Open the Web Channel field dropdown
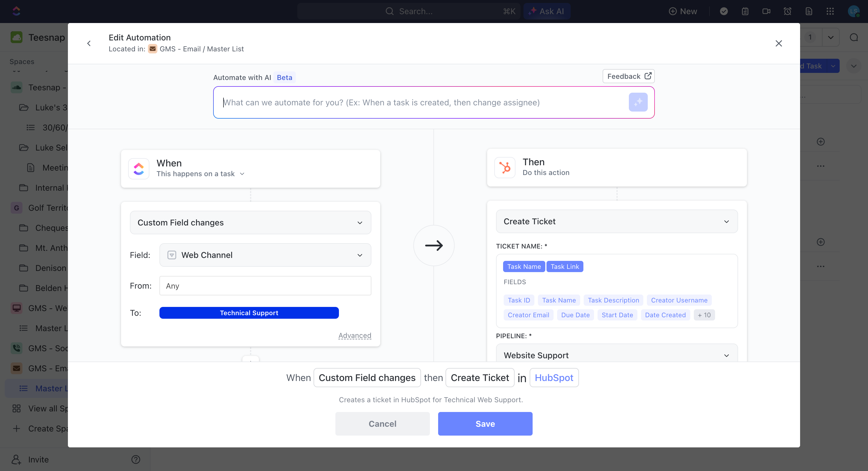 click(265, 255)
